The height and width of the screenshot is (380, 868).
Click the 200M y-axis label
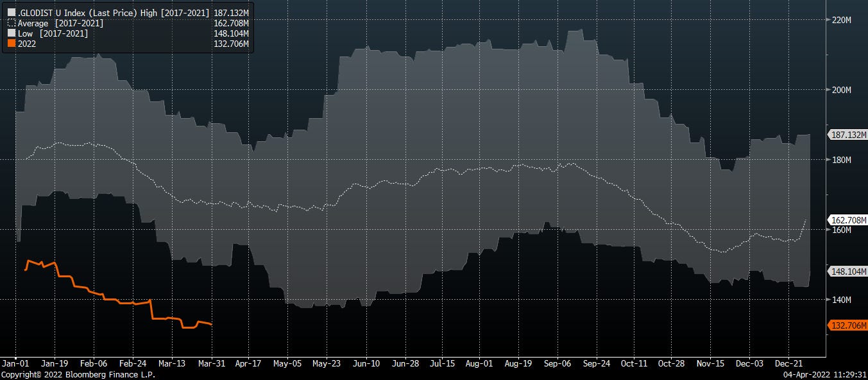pos(841,91)
